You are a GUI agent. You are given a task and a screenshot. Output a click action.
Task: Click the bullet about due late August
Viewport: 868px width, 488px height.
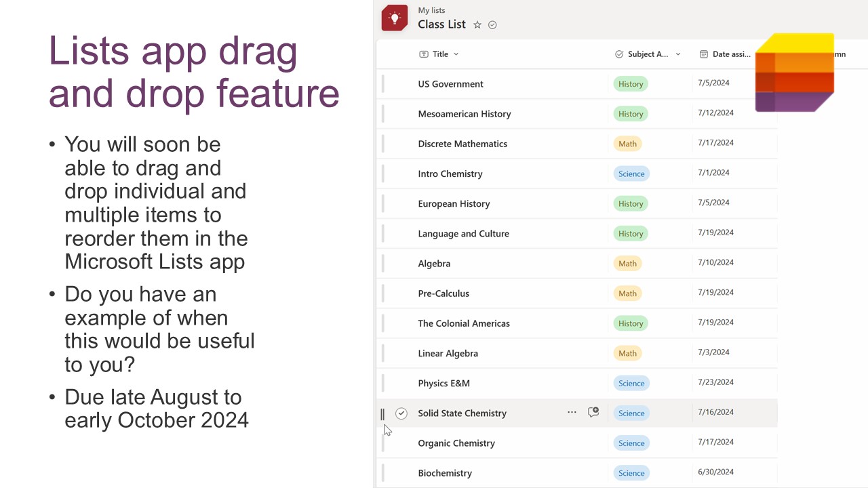point(156,408)
